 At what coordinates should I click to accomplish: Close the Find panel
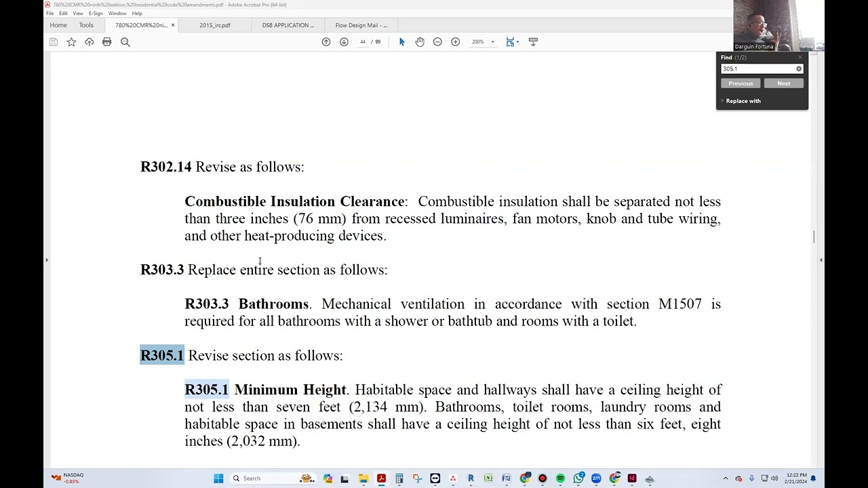[800, 58]
